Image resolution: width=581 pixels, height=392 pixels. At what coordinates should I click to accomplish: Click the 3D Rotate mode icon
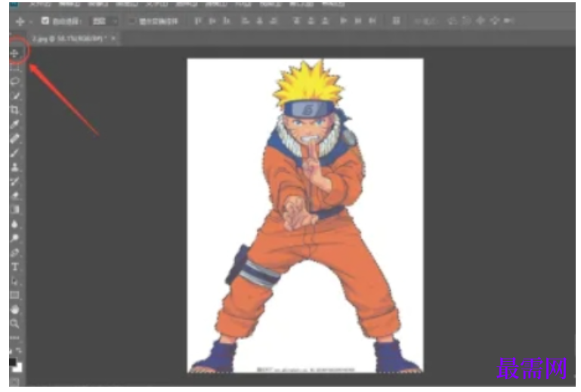point(453,20)
